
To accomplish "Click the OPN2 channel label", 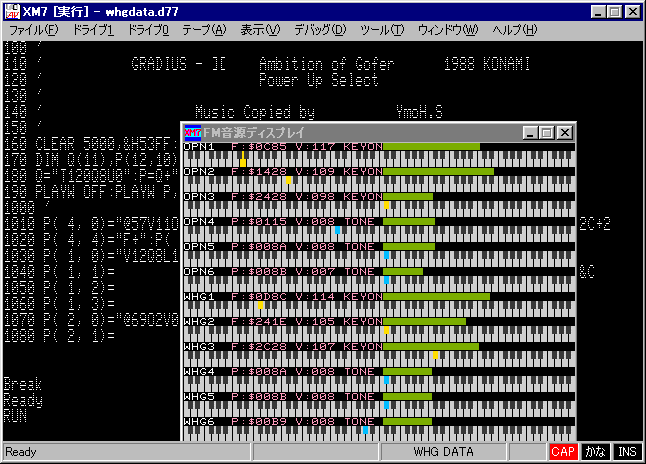I will [199, 171].
